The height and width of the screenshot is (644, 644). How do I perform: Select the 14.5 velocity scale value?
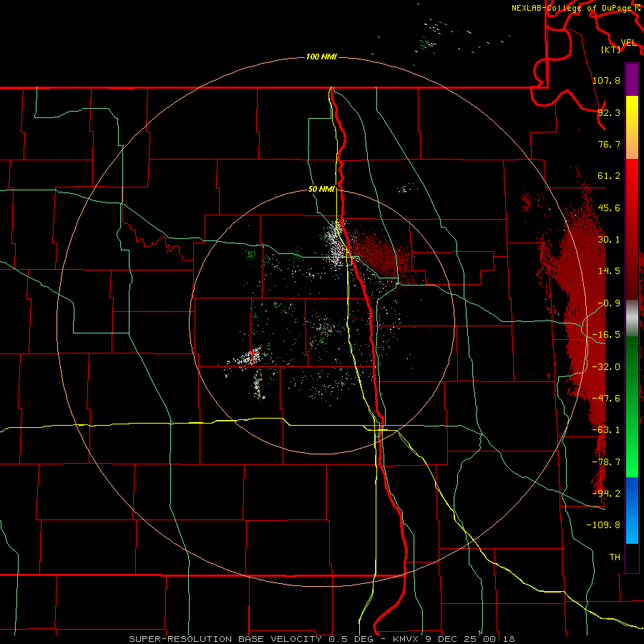(609, 271)
